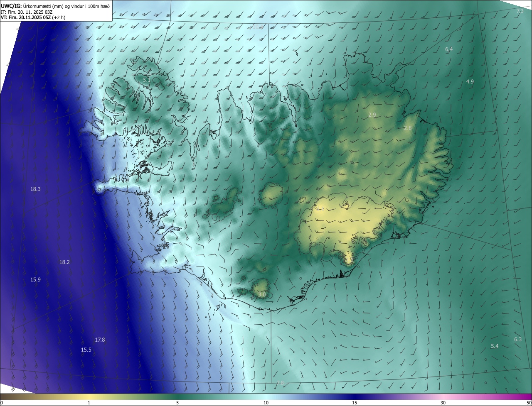Click the 18.3 value on the map
The width and height of the screenshot is (532, 406).
point(35,189)
